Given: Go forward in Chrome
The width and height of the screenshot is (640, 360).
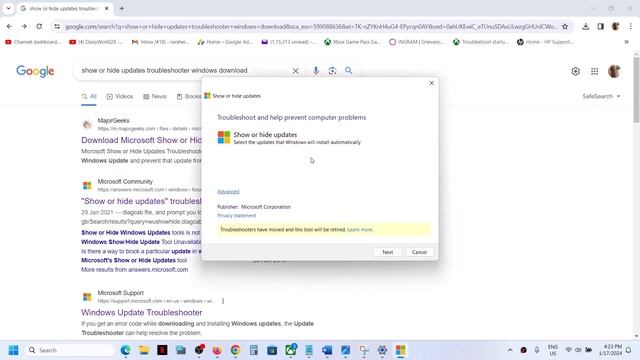Looking at the screenshot, I should tap(24, 27).
